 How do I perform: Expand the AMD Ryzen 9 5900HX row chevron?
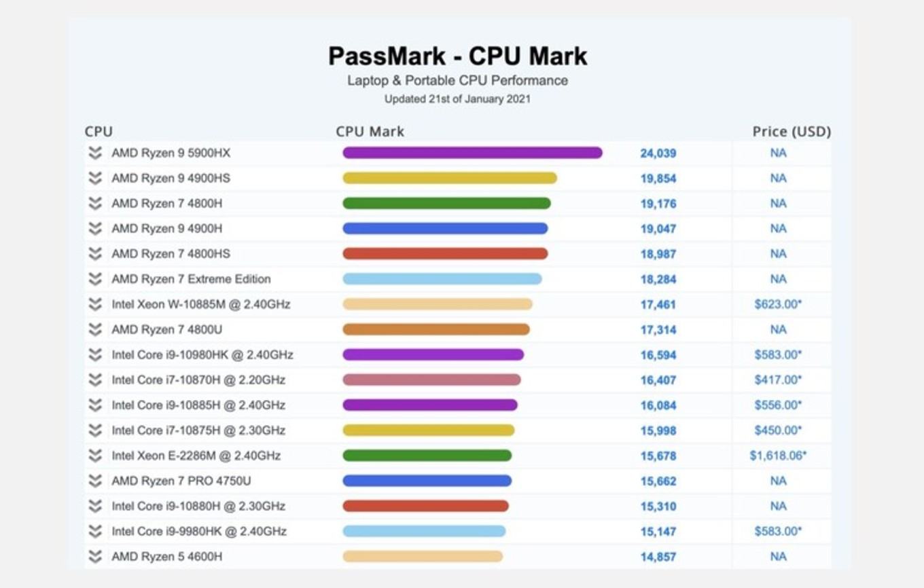(x=95, y=153)
